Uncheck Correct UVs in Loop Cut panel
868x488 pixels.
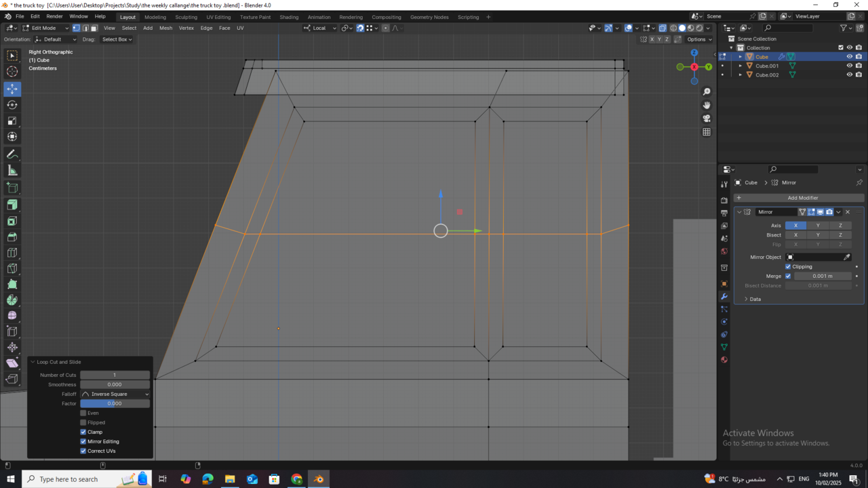83,451
